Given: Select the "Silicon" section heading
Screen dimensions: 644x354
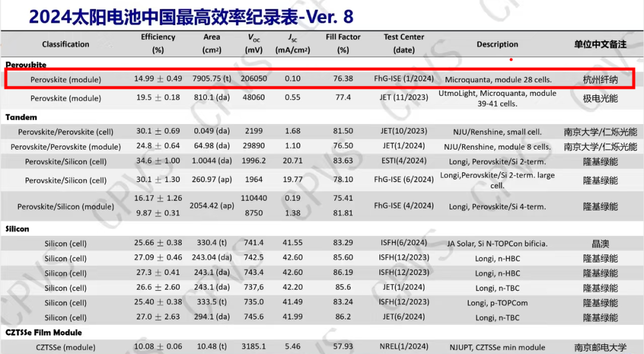Looking at the screenshot, I should pyautogui.click(x=17, y=229).
